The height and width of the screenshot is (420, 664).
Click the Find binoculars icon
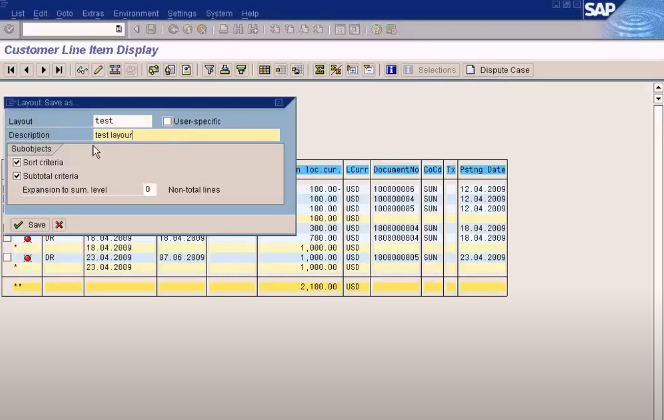point(238,29)
